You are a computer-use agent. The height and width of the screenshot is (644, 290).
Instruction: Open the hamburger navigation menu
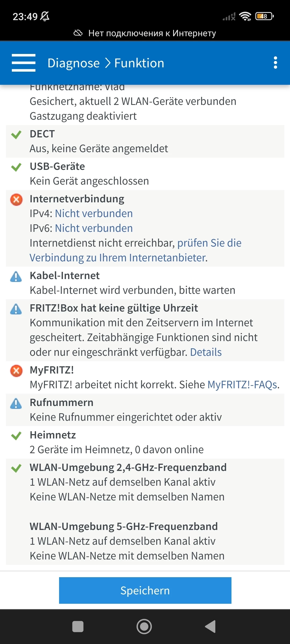pos(24,63)
